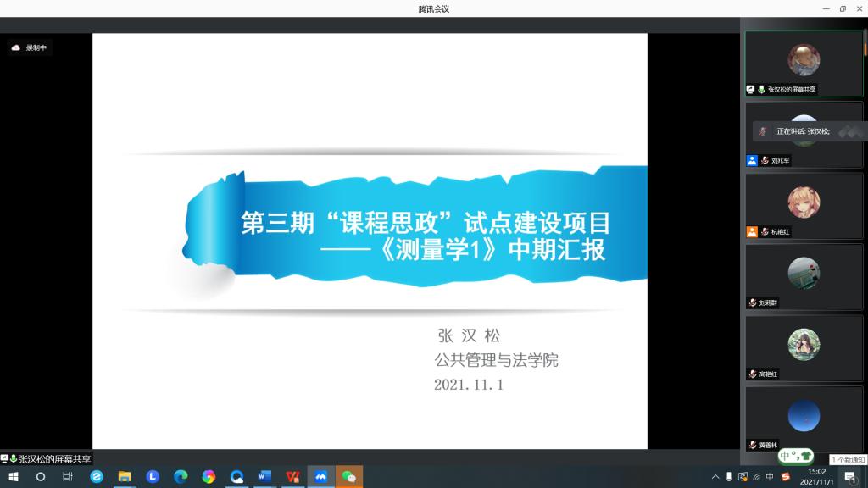Open WeChat from the taskbar
Image resolution: width=868 pixels, height=488 pixels.
click(x=348, y=477)
